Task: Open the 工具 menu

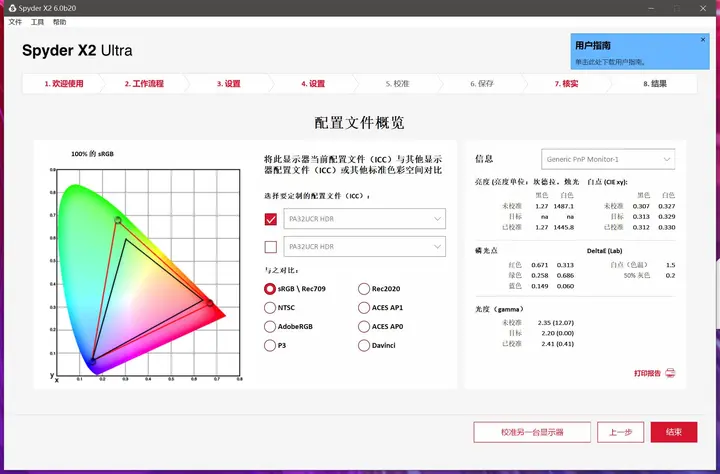Action: coord(37,22)
